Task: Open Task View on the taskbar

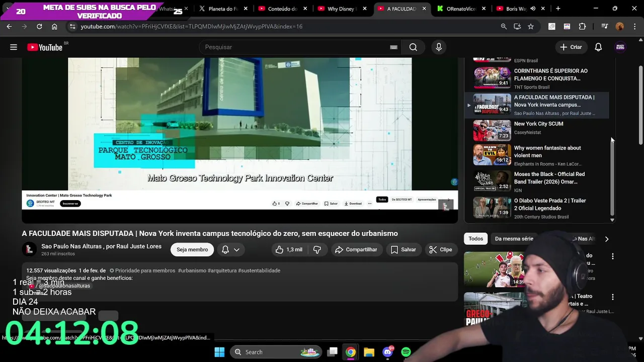Action: point(332,352)
